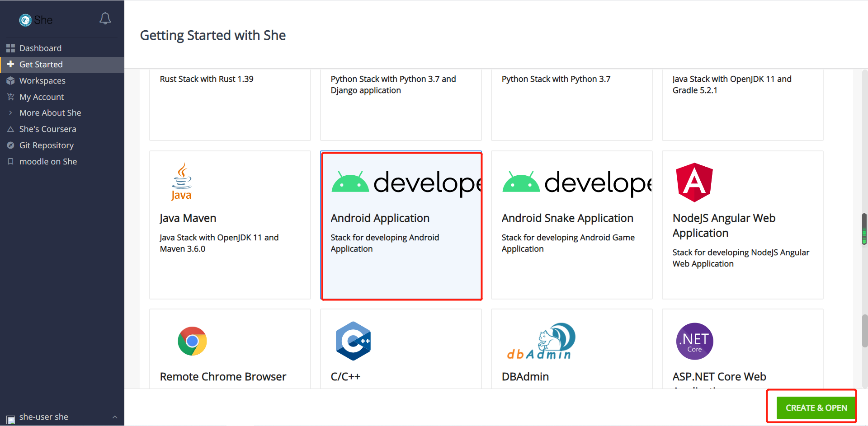Click the moodle on She bookmark icon
The image size is (868, 426).
(10, 161)
